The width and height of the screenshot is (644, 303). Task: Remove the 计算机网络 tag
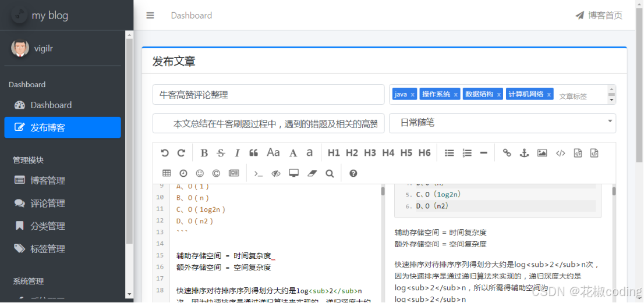[x=549, y=95]
